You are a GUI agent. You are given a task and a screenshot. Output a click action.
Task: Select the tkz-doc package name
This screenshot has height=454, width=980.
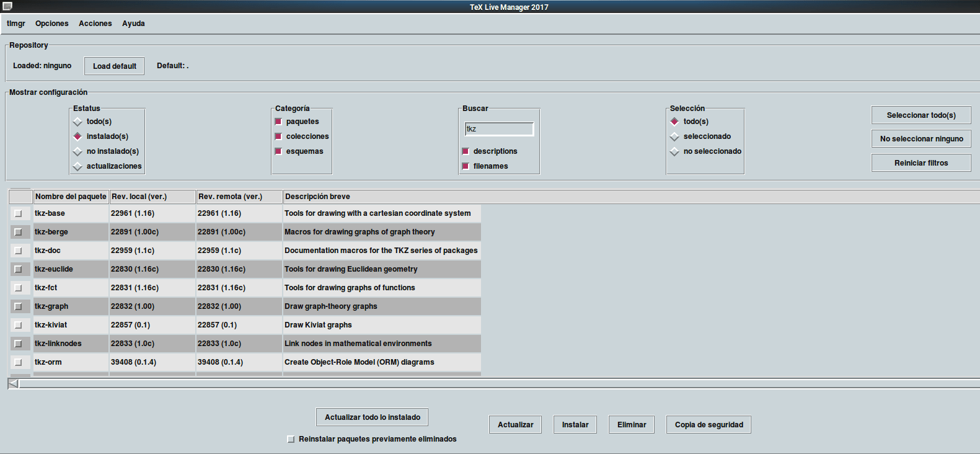click(x=48, y=251)
